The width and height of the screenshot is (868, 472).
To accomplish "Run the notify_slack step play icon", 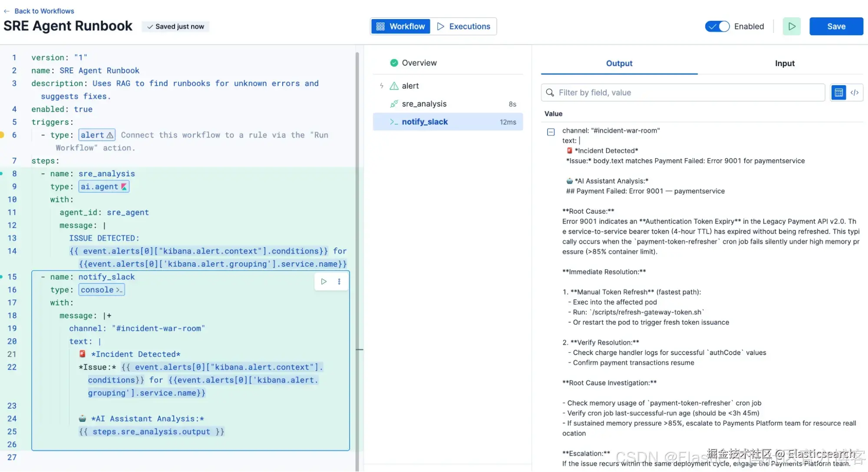I will coord(324,281).
